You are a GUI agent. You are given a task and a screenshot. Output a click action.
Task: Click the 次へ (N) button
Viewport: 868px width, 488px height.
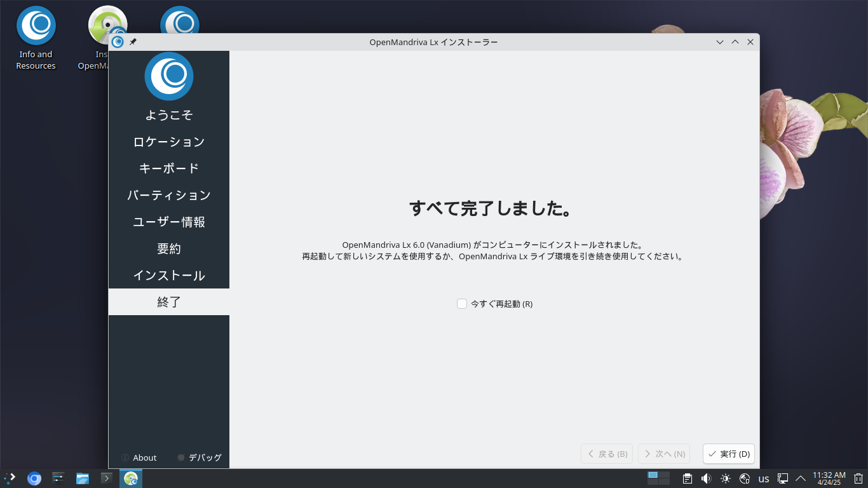(664, 454)
